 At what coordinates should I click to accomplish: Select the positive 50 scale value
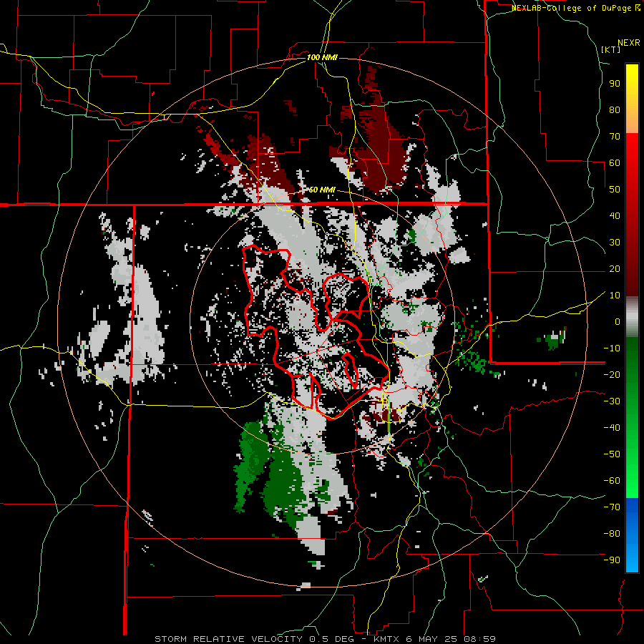[x=615, y=190]
